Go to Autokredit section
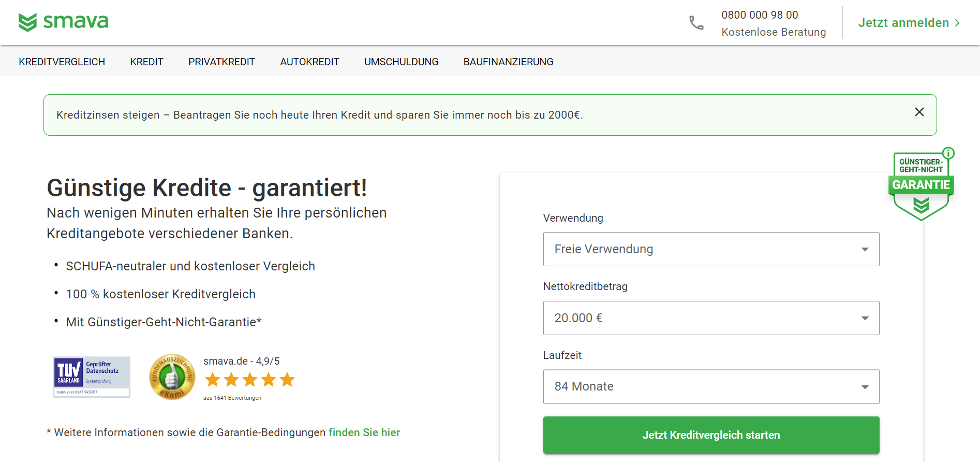This screenshot has height=462, width=980. click(309, 62)
